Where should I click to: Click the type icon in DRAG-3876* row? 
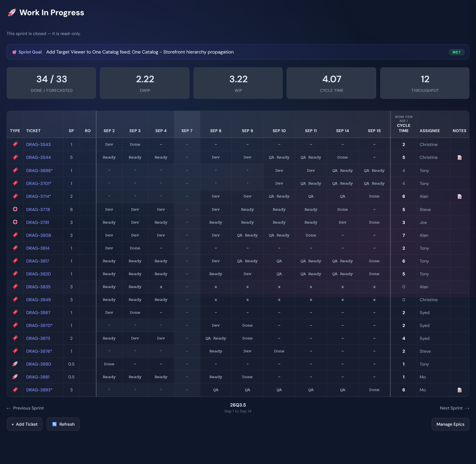click(15, 351)
